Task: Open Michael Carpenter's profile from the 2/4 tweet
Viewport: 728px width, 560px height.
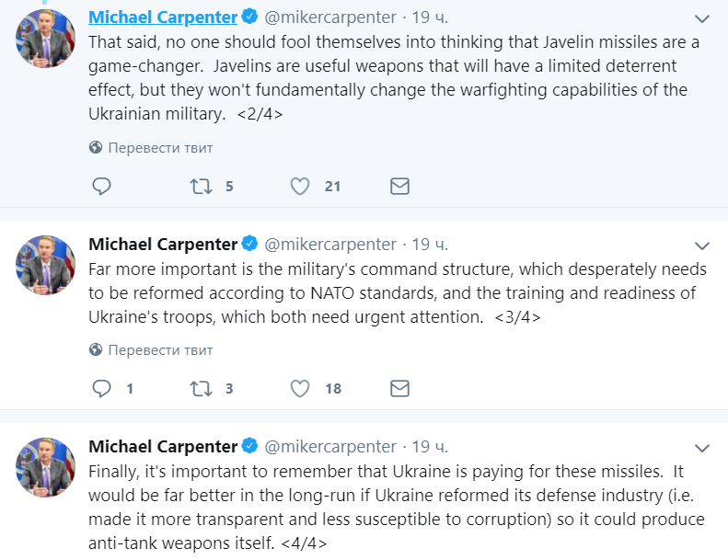Action: point(162,17)
